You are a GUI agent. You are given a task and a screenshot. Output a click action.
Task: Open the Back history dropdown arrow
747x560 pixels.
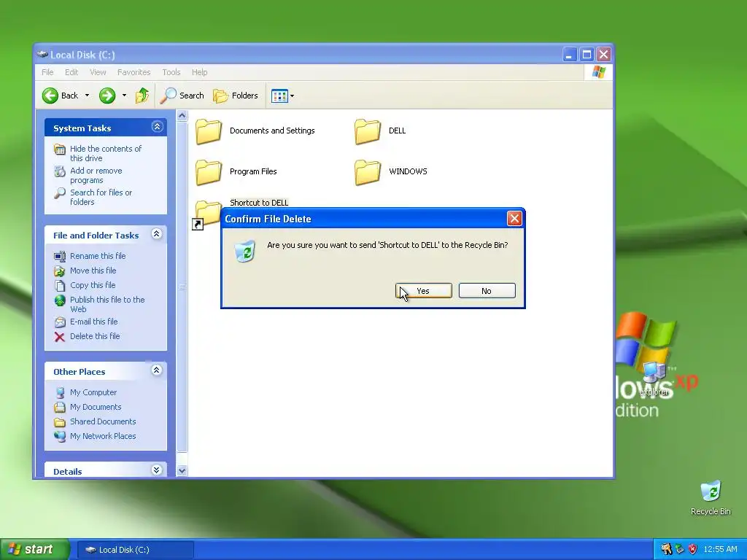88,96
